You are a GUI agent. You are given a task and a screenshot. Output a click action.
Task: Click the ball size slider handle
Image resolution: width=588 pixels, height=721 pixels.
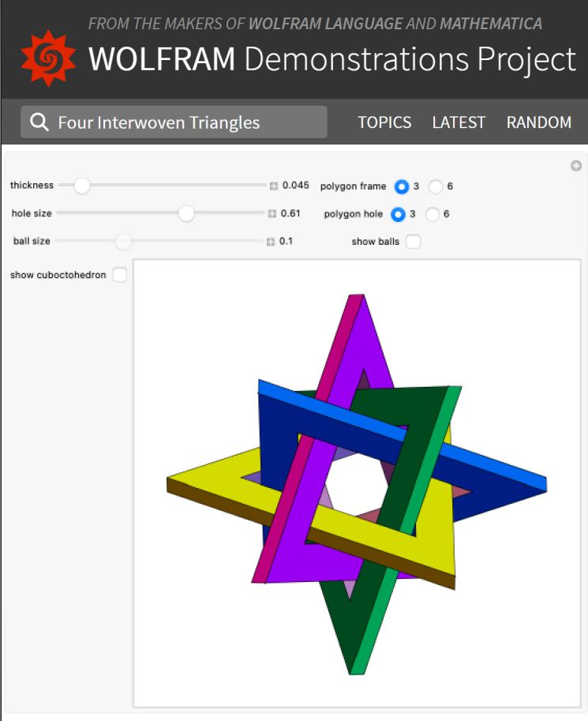tap(123, 241)
